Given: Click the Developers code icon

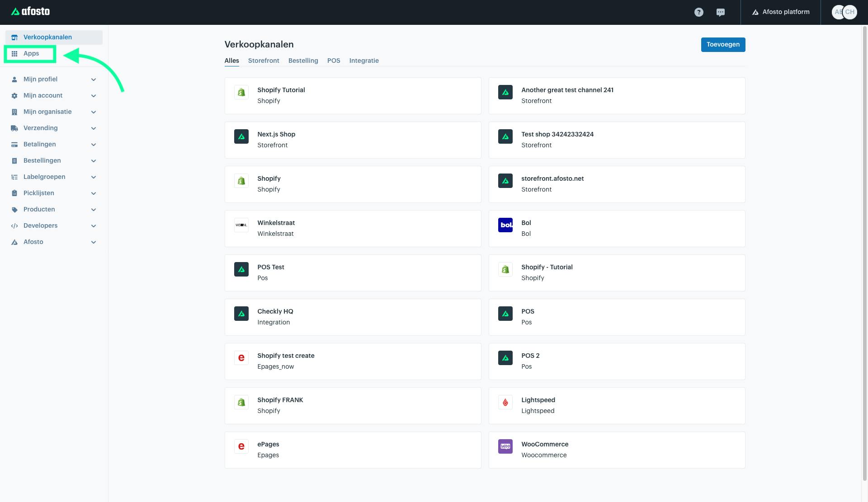Looking at the screenshot, I should point(14,226).
